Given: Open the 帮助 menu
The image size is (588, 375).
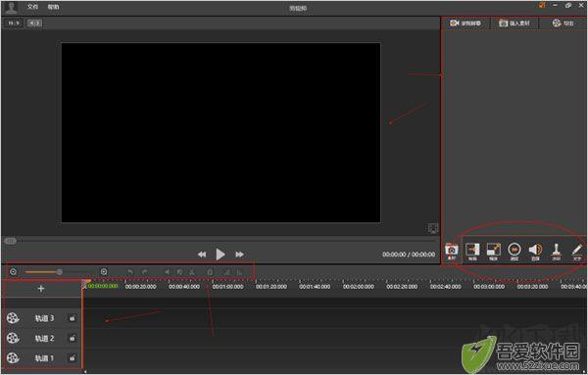Looking at the screenshot, I should 53,7.
